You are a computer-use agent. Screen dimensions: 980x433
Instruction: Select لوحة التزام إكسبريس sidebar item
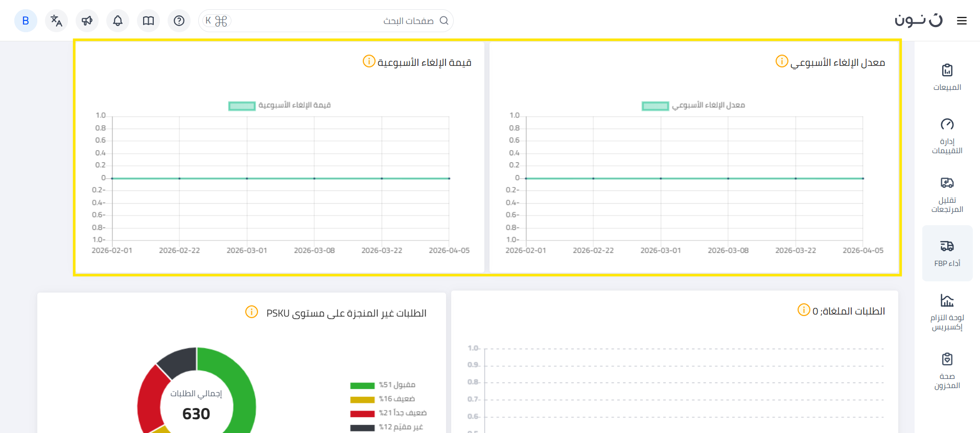click(x=947, y=312)
